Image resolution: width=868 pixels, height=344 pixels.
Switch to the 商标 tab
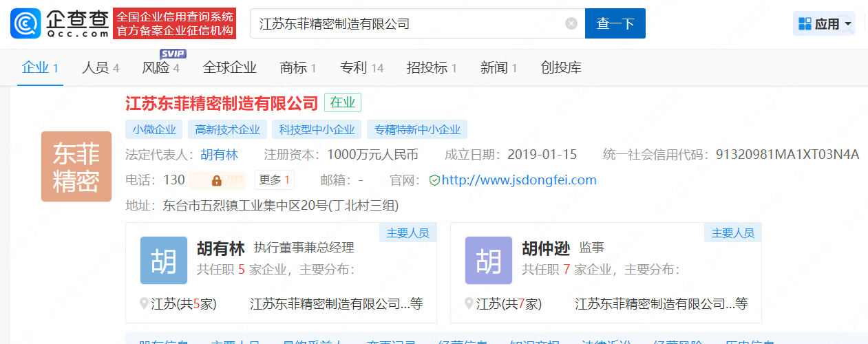pyautogui.click(x=298, y=67)
